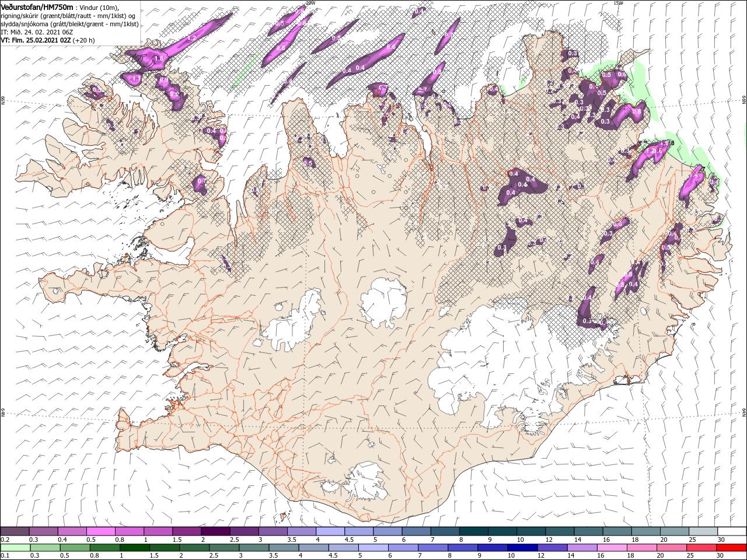The height and width of the screenshot is (560, 747).
Task: Click the 1.5 swatch in the snow legend
Action: 186,531
